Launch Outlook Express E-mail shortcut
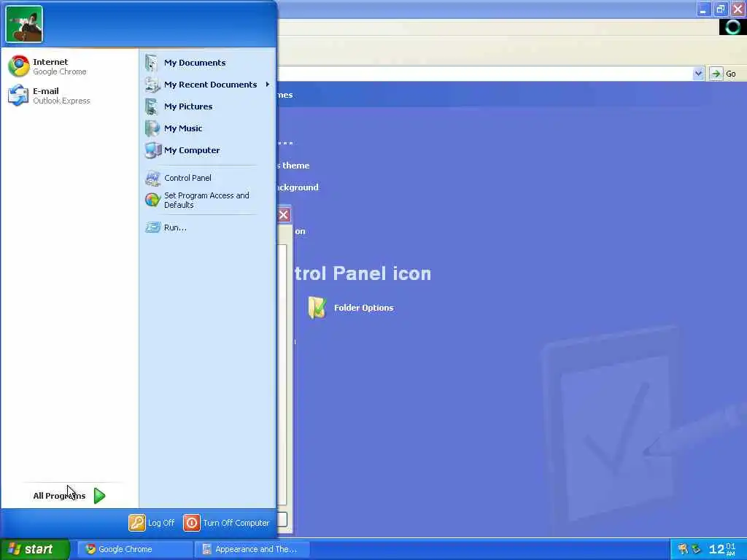Screen dimensions: 747x560 [x=49, y=96]
